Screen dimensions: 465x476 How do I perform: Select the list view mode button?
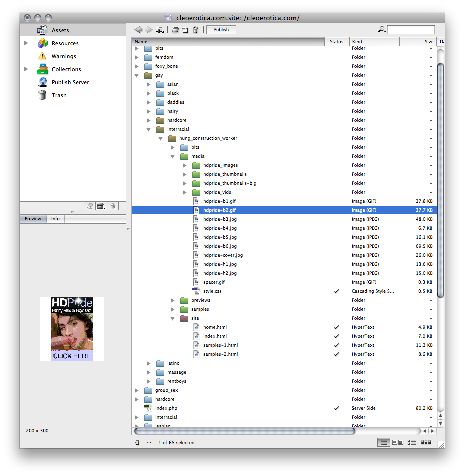pyautogui.click(x=383, y=442)
